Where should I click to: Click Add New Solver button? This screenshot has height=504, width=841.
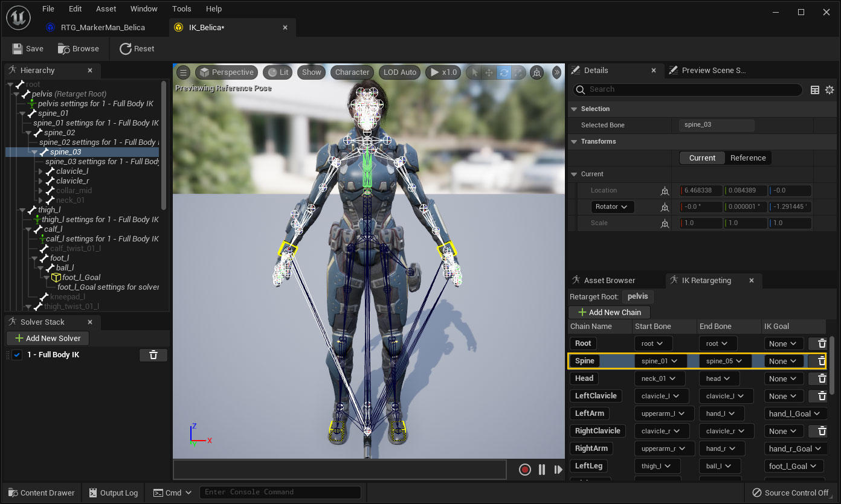48,338
